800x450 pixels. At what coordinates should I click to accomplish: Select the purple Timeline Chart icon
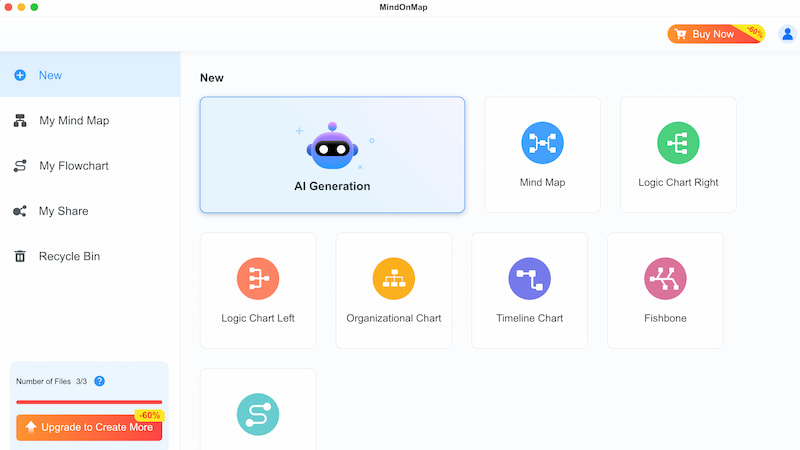pyautogui.click(x=530, y=279)
